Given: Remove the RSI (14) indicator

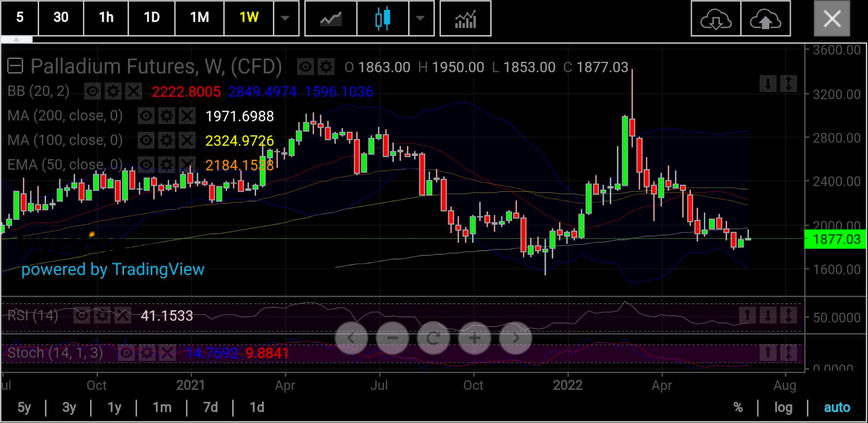Looking at the screenshot, I should pos(123,315).
